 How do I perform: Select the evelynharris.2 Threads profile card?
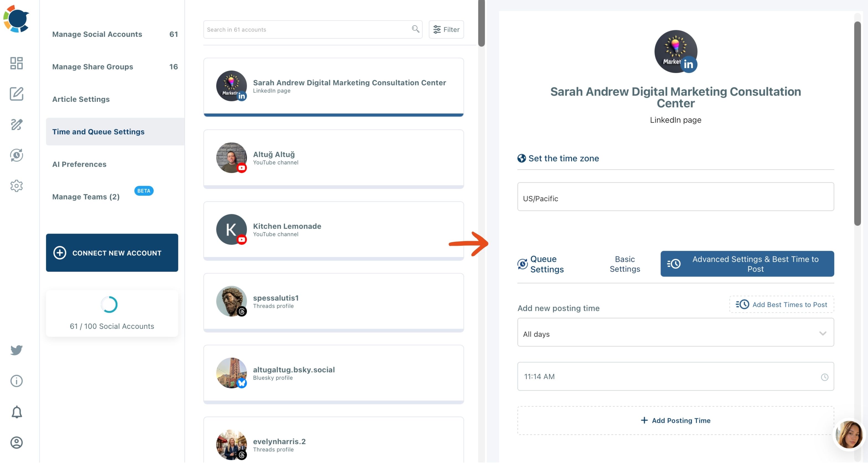pos(333,440)
